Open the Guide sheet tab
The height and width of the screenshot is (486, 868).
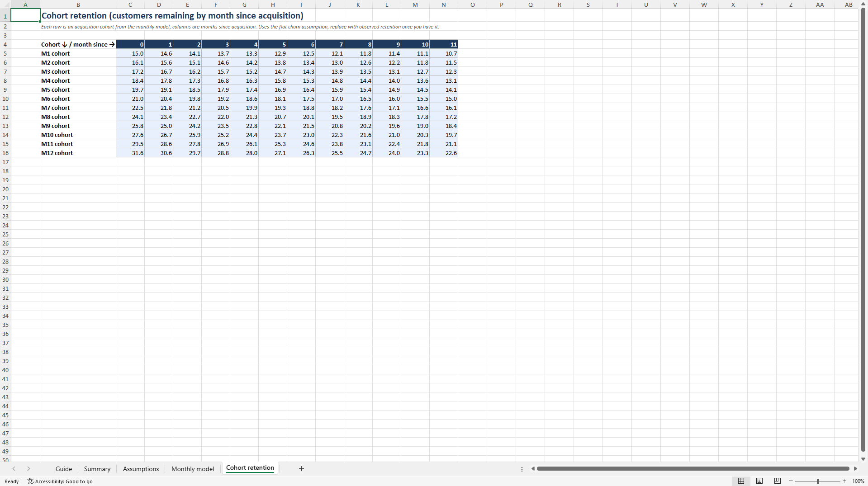tap(64, 469)
